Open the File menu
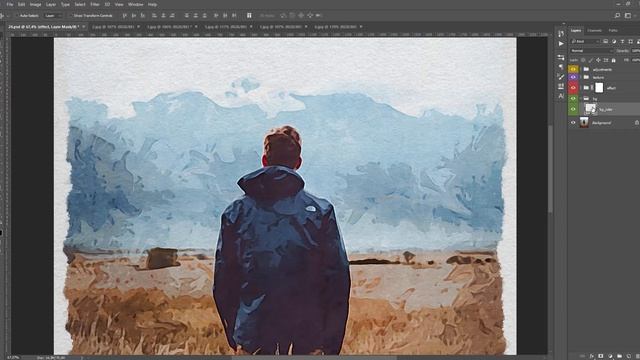The width and height of the screenshot is (640, 360). pyautogui.click(x=10, y=4)
